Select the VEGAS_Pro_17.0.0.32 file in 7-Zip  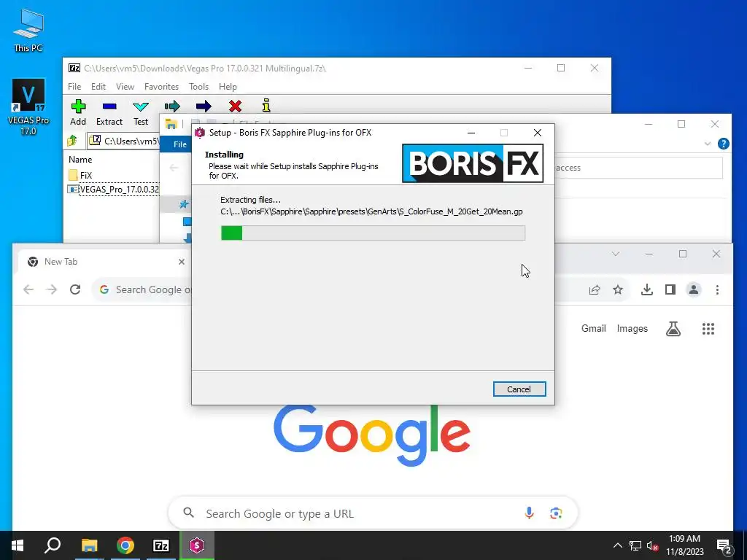point(113,189)
